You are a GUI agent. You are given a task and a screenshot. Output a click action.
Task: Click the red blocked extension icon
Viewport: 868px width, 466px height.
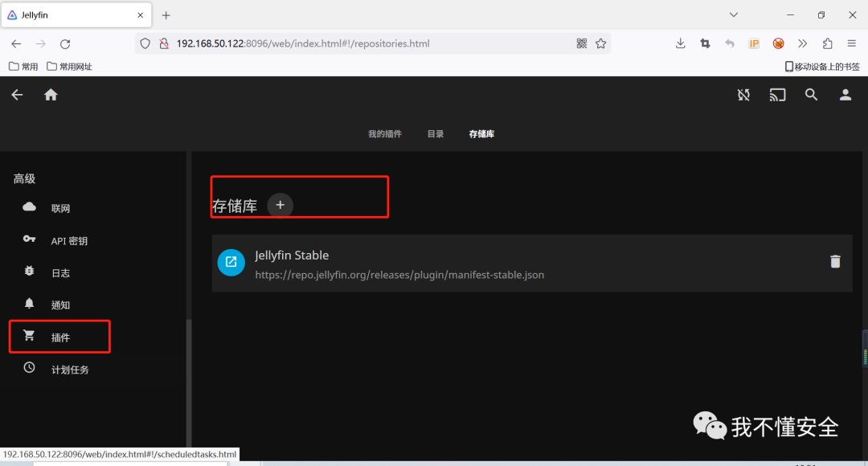click(x=778, y=43)
